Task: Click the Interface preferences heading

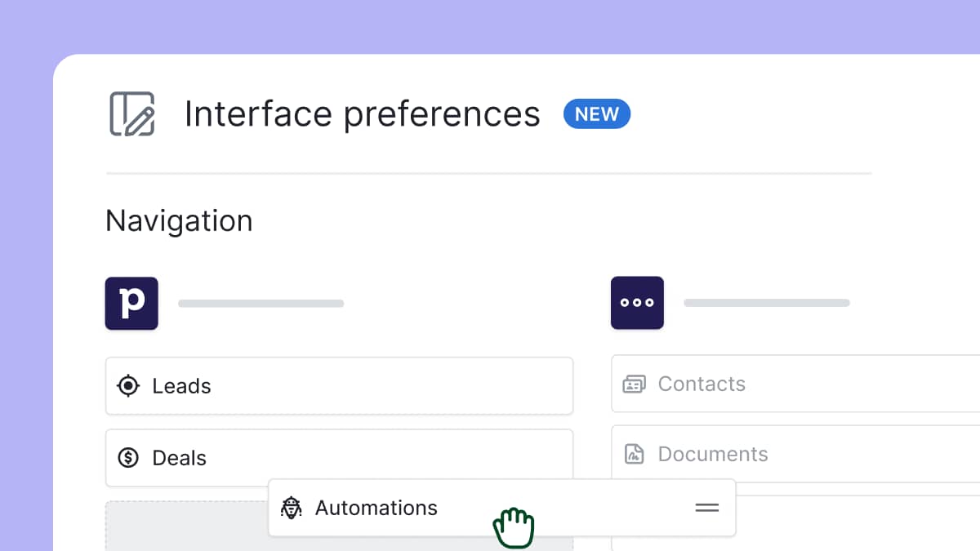Action: click(x=363, y=113)
